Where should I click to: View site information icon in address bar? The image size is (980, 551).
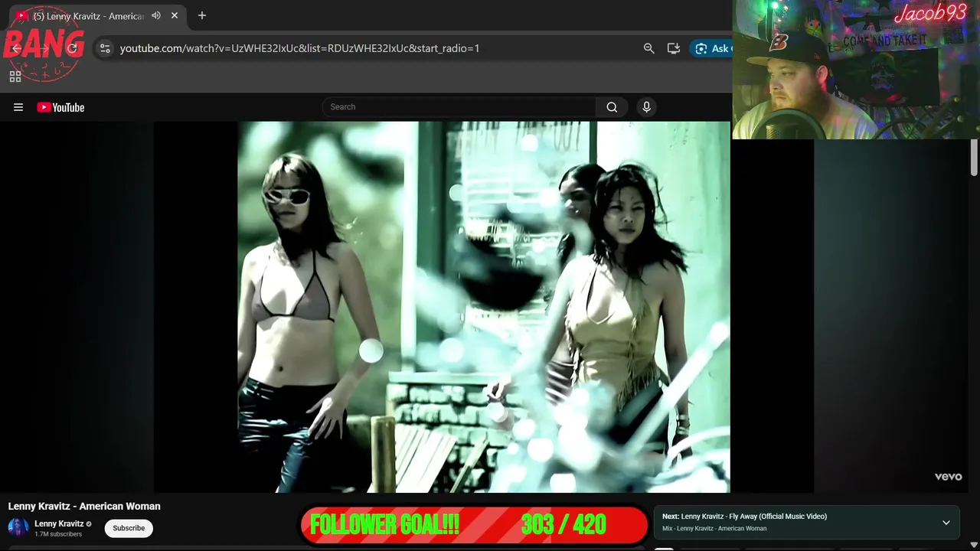point(105,48)
